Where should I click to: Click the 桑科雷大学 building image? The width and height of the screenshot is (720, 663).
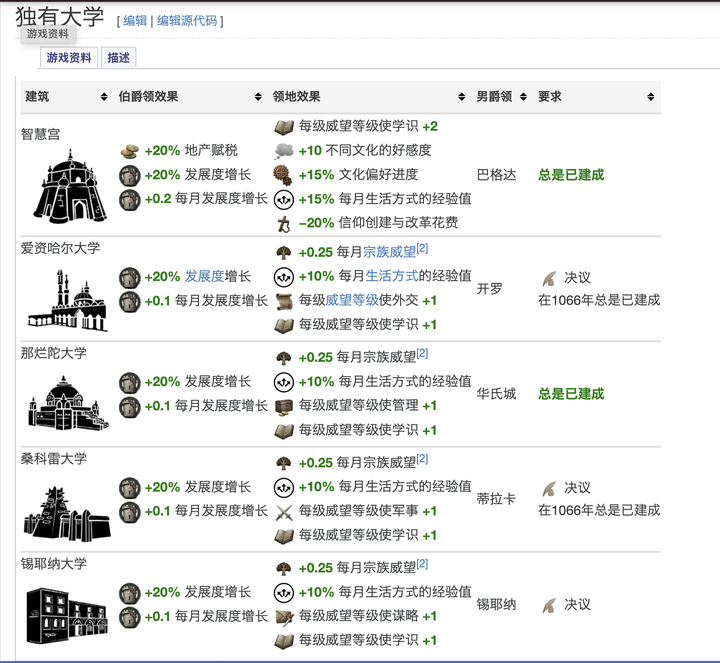coord(67,514)
